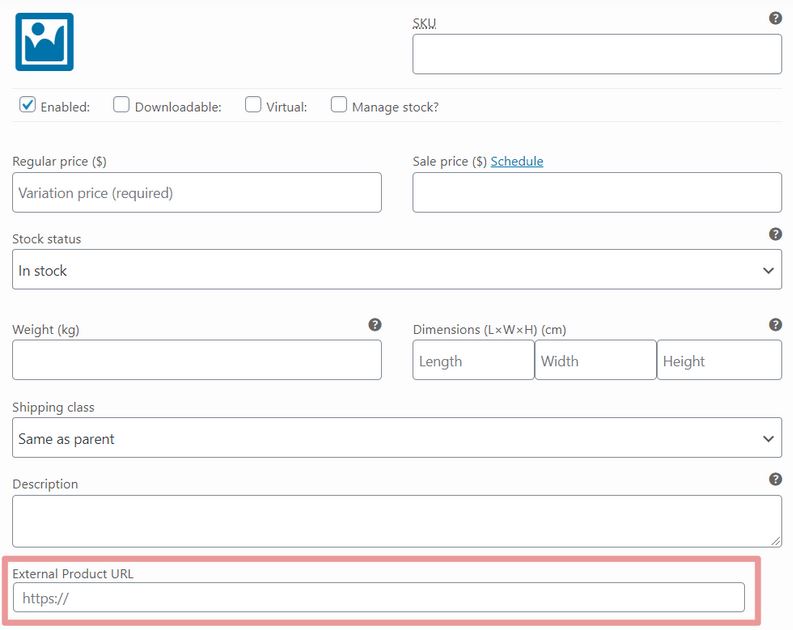Check the Virtual checkbox

(253, 105)
